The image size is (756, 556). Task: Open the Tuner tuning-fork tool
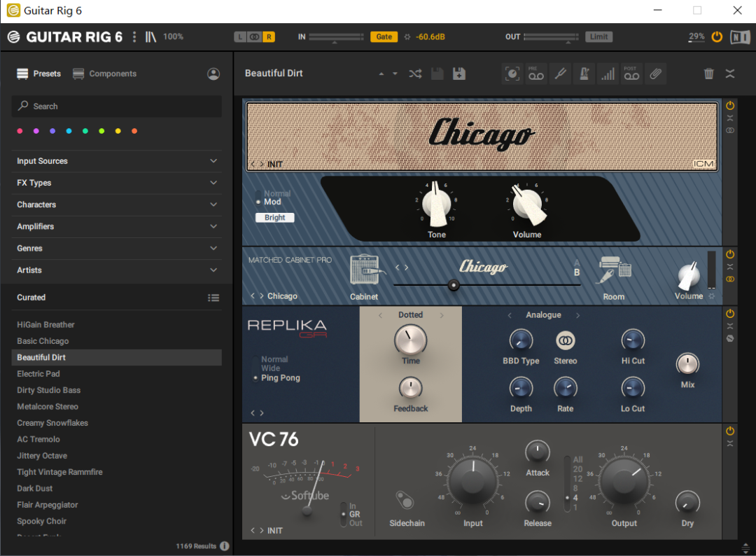point(560,74)
